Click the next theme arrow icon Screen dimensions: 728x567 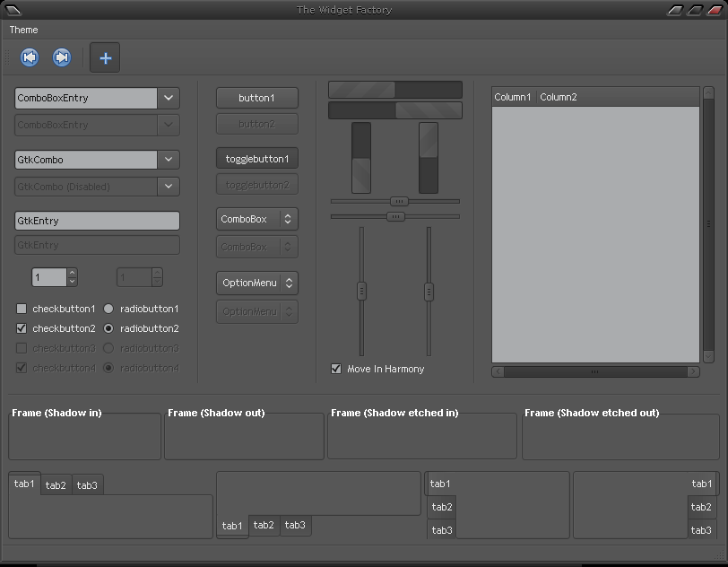(62, 58)
